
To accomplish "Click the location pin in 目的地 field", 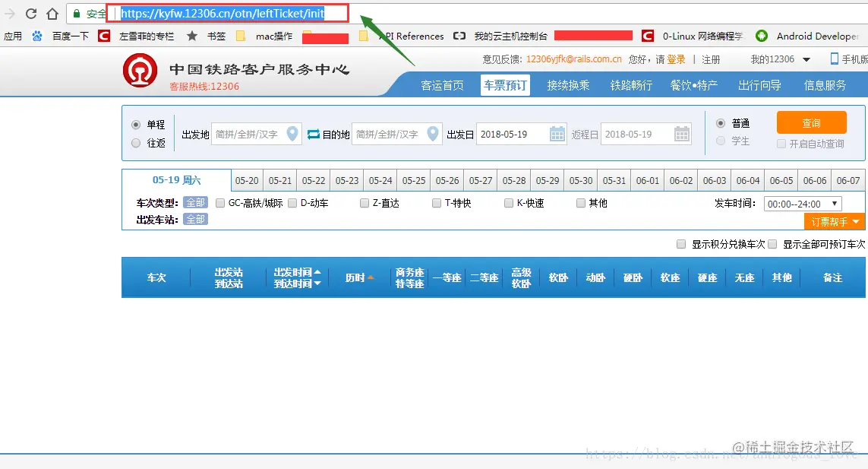I will point(433,134).
